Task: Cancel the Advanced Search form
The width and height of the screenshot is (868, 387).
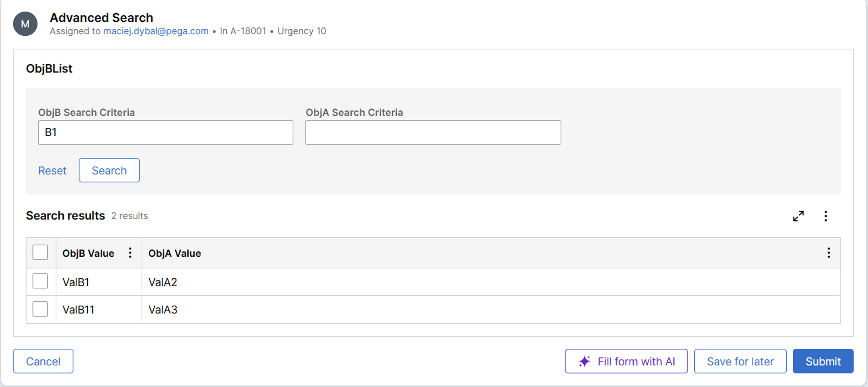Action: 43,361
